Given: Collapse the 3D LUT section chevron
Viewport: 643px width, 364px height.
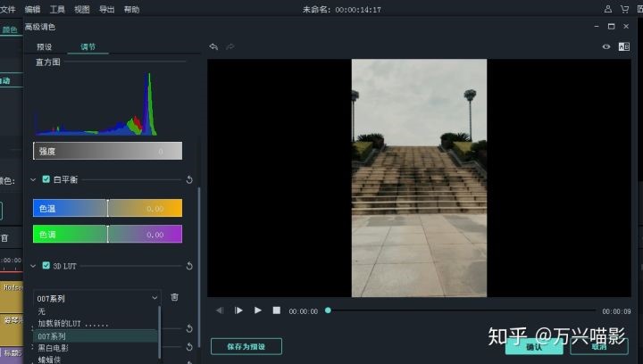Looking at the screenshot, I should tap(33, 266).
